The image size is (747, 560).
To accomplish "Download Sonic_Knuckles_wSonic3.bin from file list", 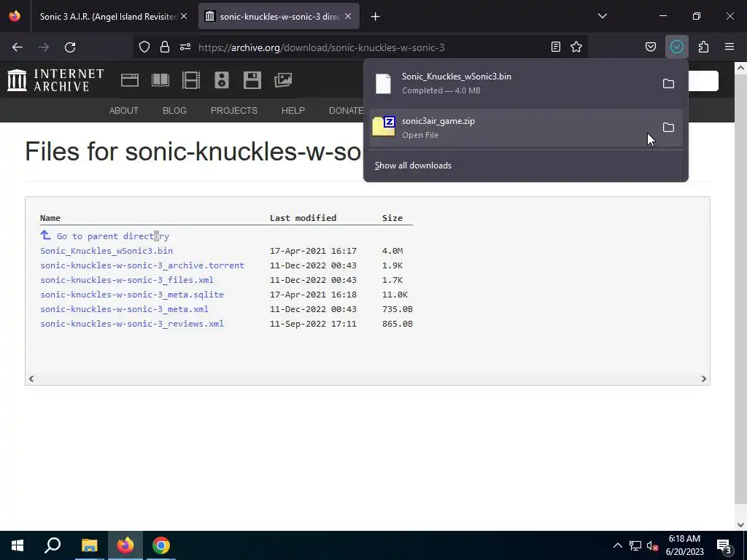I will (x=107, y=251).
